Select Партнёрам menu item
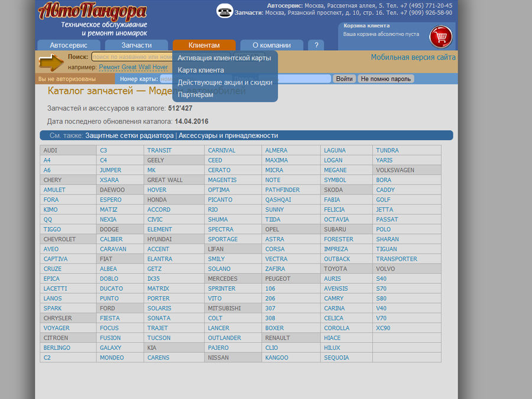This screenshot has width=532, height=399. pyautogui.click(x=196, y=95)
